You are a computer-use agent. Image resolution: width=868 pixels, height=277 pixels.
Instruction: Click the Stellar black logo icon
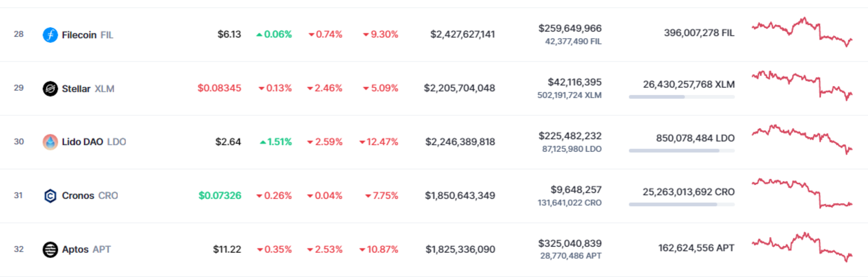[50, 89]
